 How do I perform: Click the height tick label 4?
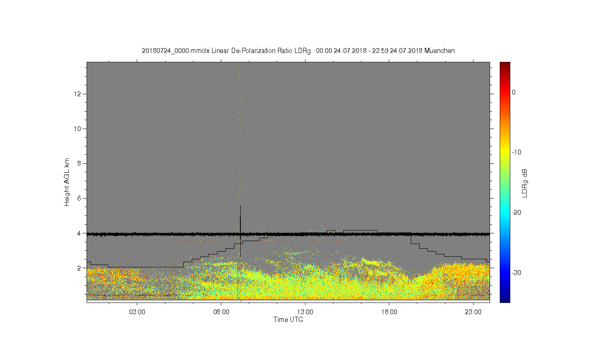click(x=79, y=233)
